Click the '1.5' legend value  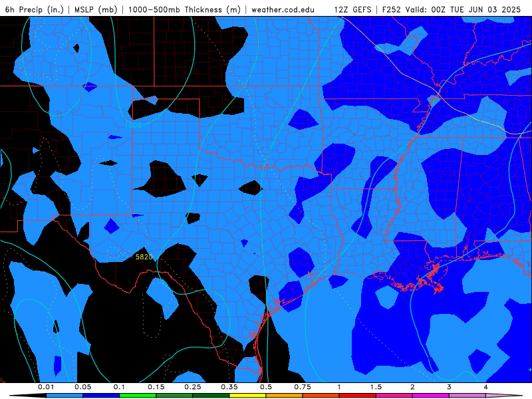click(x=376, y=387)
